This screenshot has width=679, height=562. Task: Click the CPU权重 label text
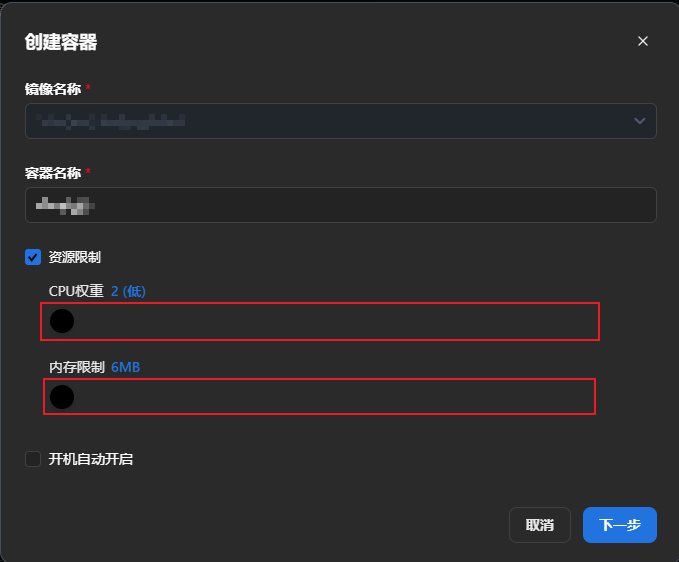(x=76, y=291)
